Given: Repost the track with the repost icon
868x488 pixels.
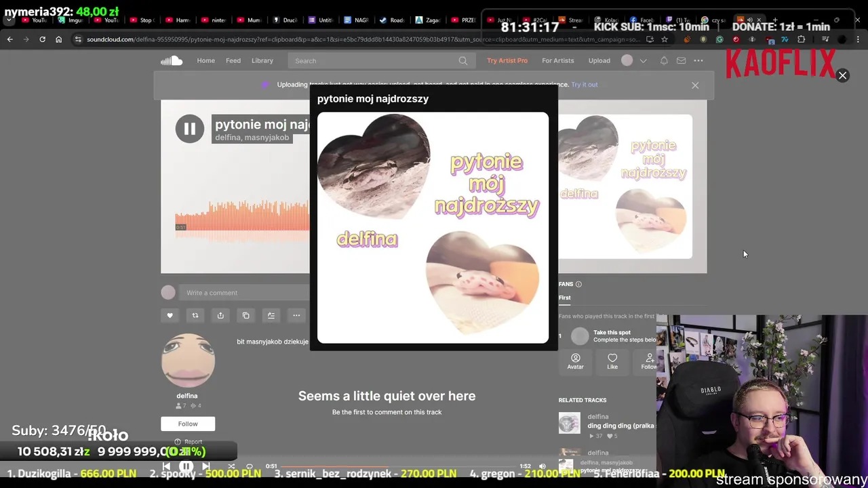Looking at the screenshot, I should tap(195, 315).
